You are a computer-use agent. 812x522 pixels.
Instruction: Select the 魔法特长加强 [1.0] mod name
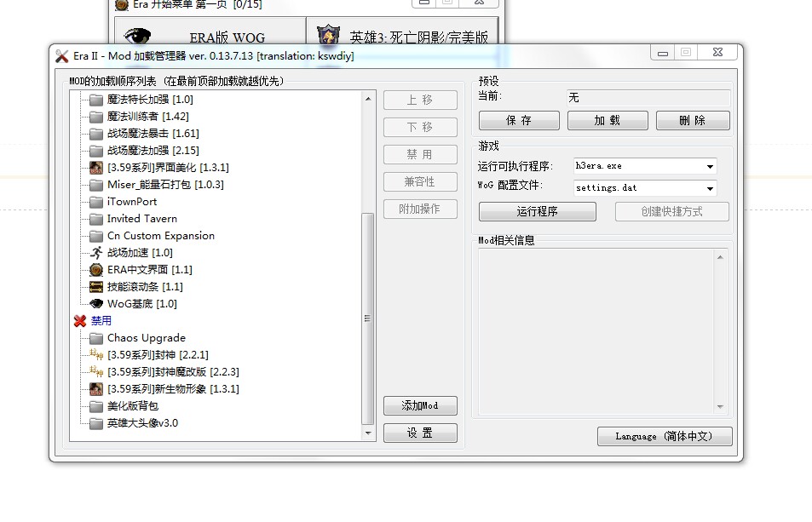[x=150, y=100]
